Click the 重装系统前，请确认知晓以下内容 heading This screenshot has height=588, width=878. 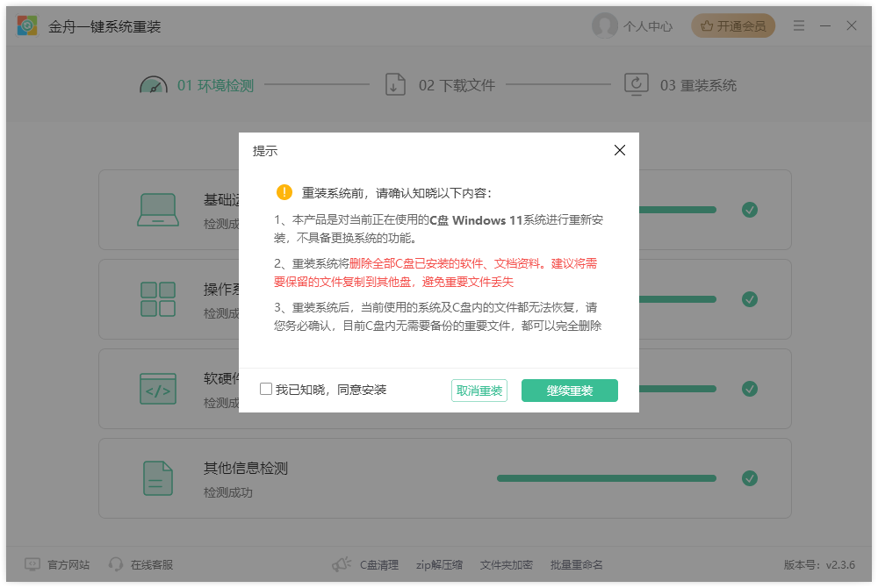(x=397, y=193)
